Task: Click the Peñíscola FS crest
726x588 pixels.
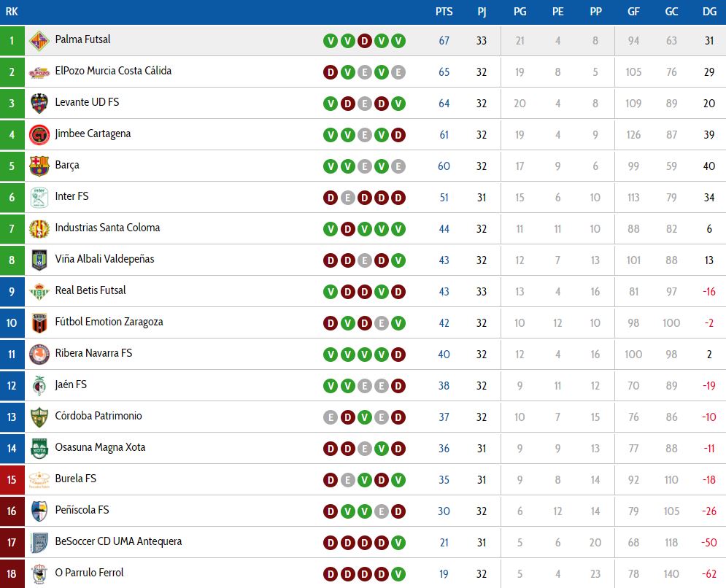Action: (39, 511)
